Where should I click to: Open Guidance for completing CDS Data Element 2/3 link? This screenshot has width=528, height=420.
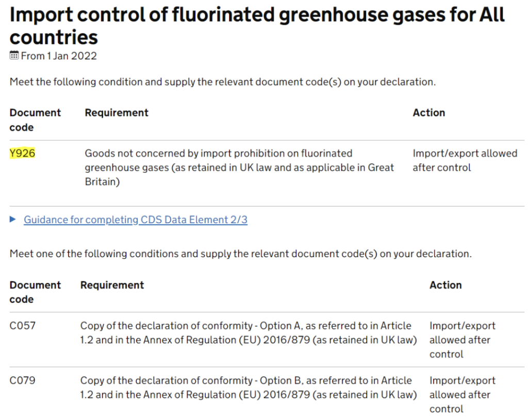pyautogui.click(x=136, y=220)
